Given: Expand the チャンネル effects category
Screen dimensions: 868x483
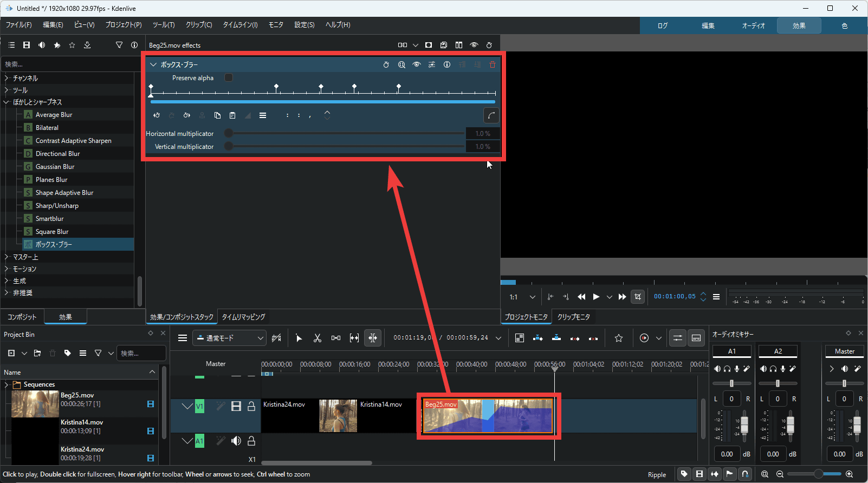Looking at the screenshot, I should point(7,78).
